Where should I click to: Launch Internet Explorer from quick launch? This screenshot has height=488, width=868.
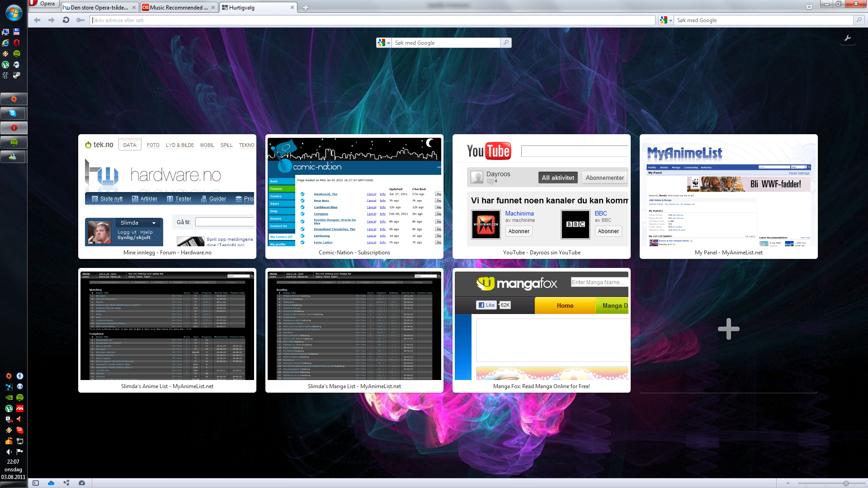(x=5, y=43)
